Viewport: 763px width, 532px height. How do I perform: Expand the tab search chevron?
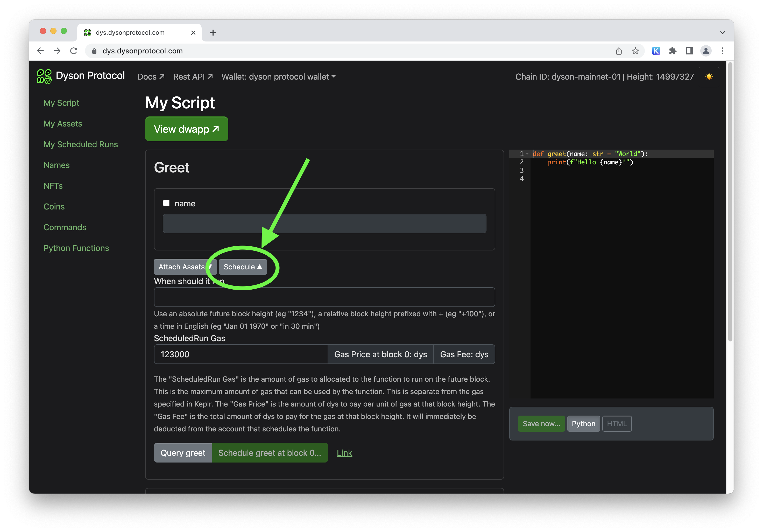point(723,33)
